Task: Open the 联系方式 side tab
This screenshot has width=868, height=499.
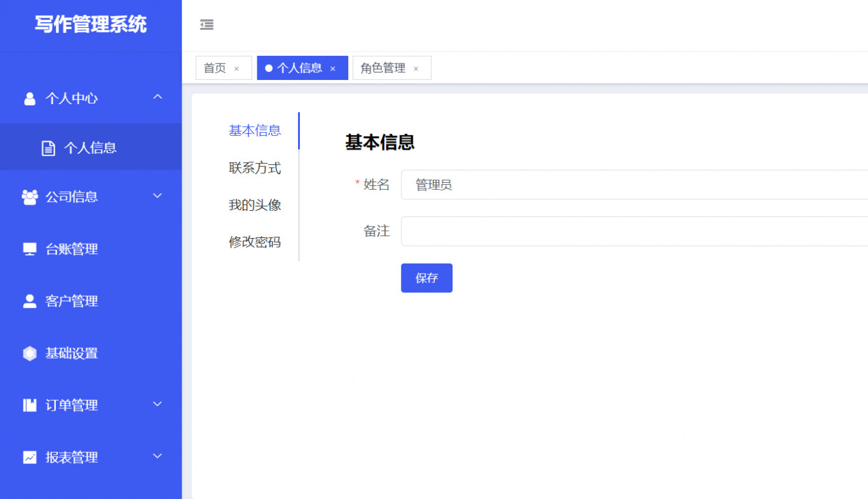Action: tap(255, 168)
